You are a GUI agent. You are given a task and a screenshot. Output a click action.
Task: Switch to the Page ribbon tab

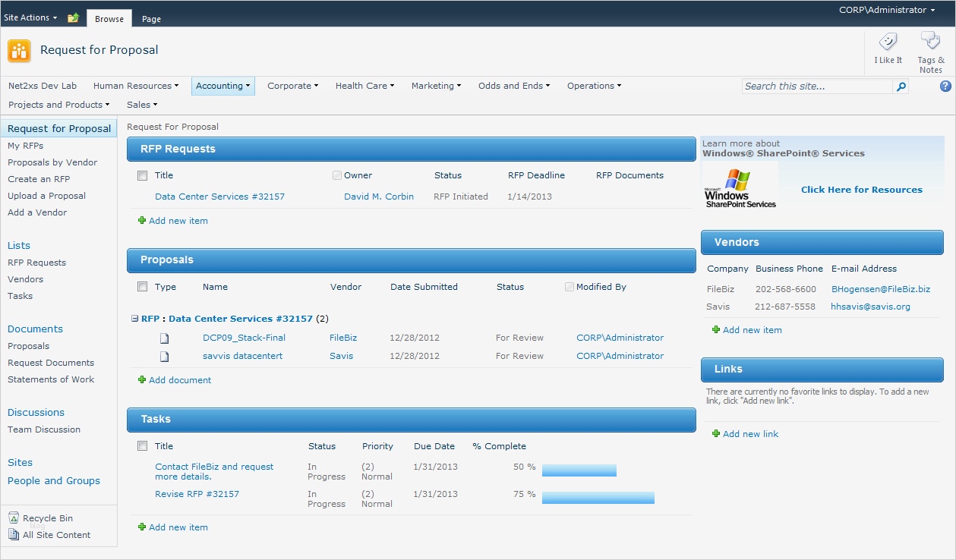pos(151,19)
